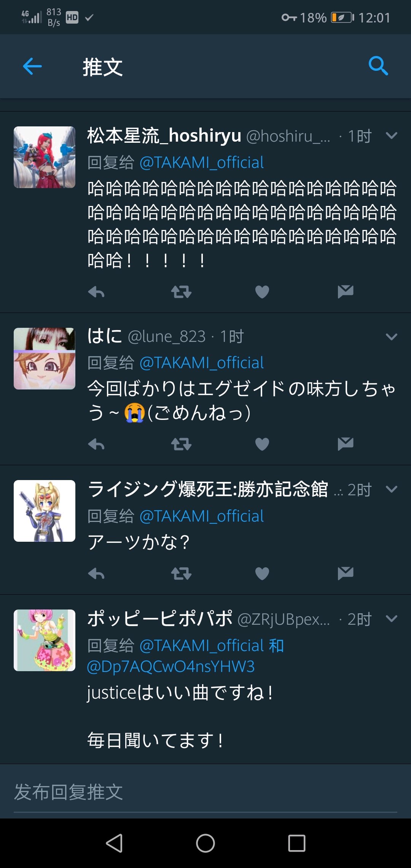411x868 pixels.
Task: Retweet 松本星流_hoshiryu's tweet
Action: (x=181, y=292)
